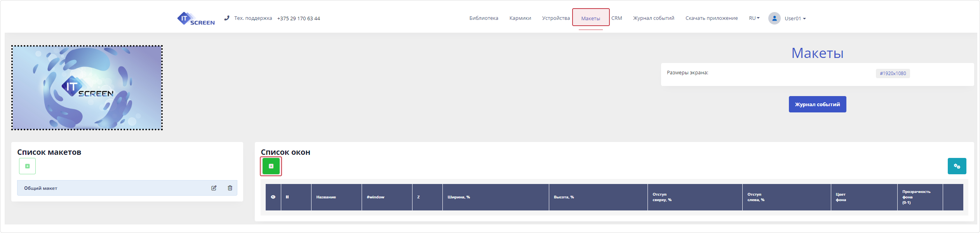The width and height of the screenshot is (980, 233).
Task: Edit the Общий макет layout
Action: tap(214, 188)
